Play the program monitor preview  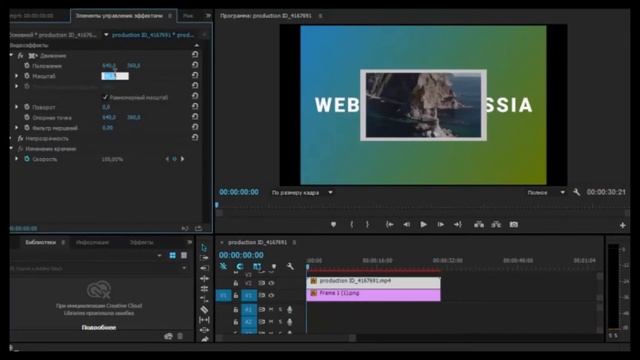coord(423,224)
